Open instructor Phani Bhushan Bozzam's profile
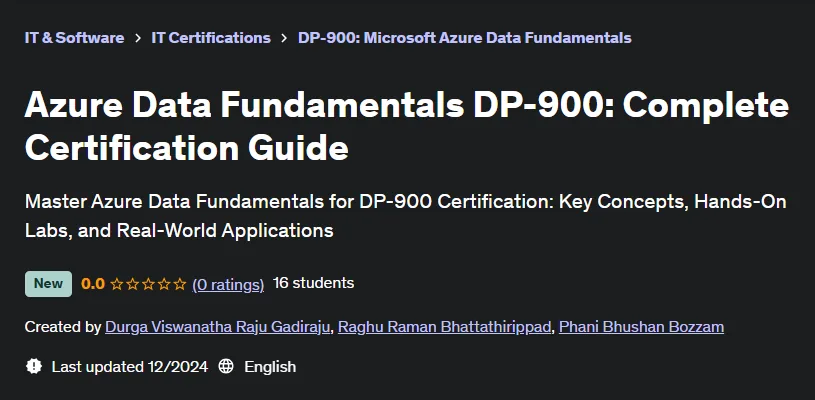 [641, 327]
